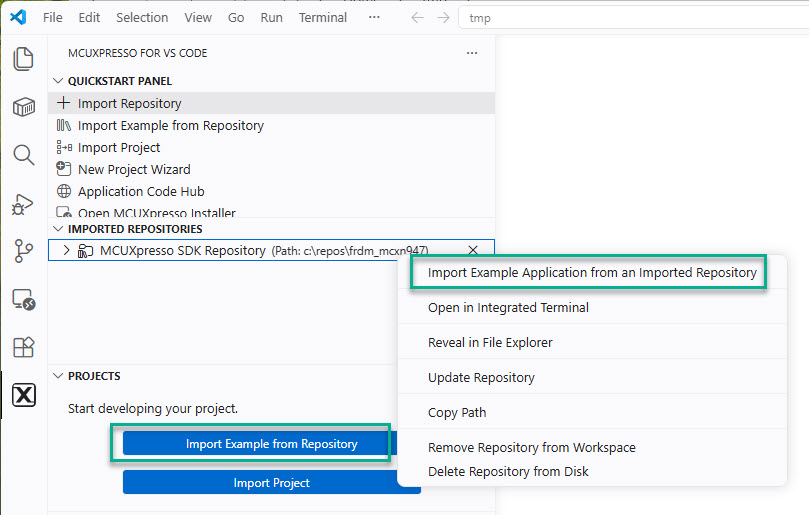The height and width of the screenshot is (515, 809).
Task: Open Remote Explorer in activity bar
Action: click(23, 299)
